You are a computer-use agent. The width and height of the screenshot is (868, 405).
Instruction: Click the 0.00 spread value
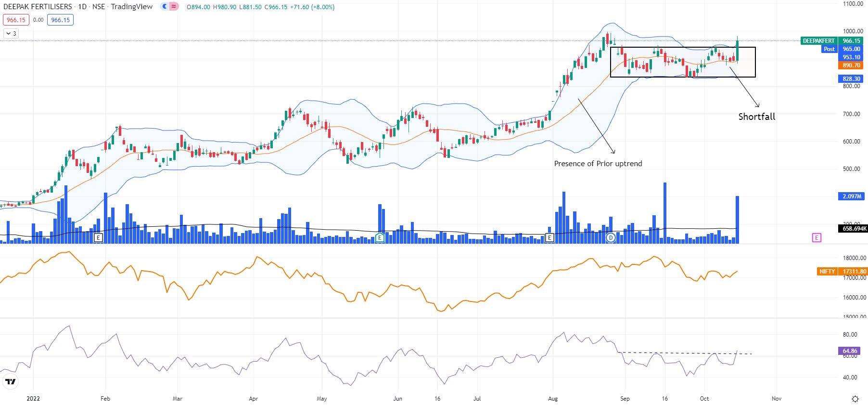(x=38, y=20)
